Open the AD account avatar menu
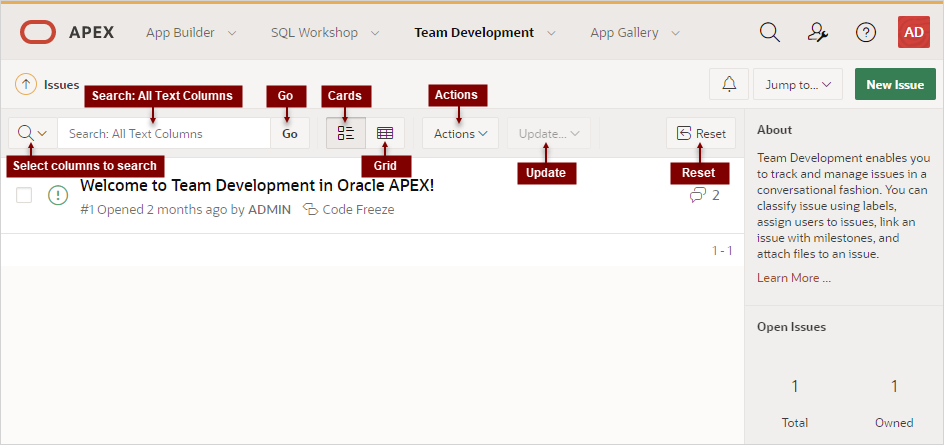 (914, 32)
